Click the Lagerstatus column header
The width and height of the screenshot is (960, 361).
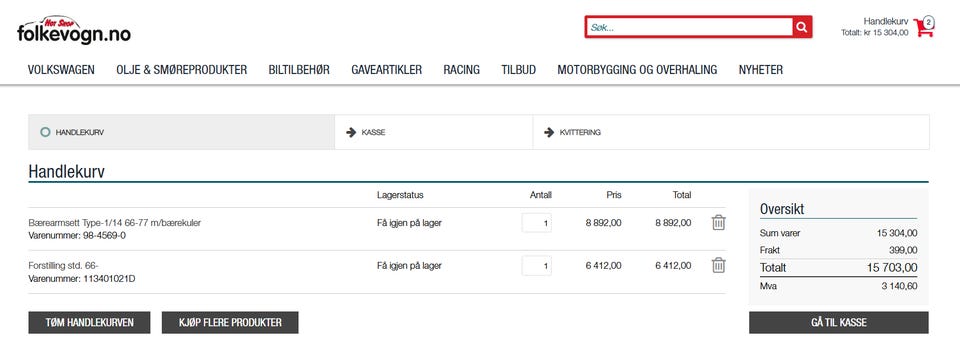400,195
